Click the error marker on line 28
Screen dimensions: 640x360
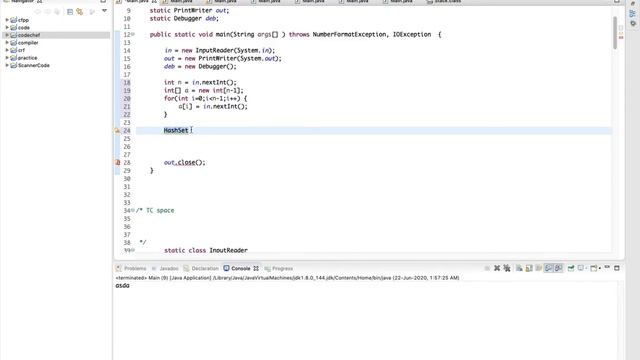pyautogui.click(x=117, y=162)
